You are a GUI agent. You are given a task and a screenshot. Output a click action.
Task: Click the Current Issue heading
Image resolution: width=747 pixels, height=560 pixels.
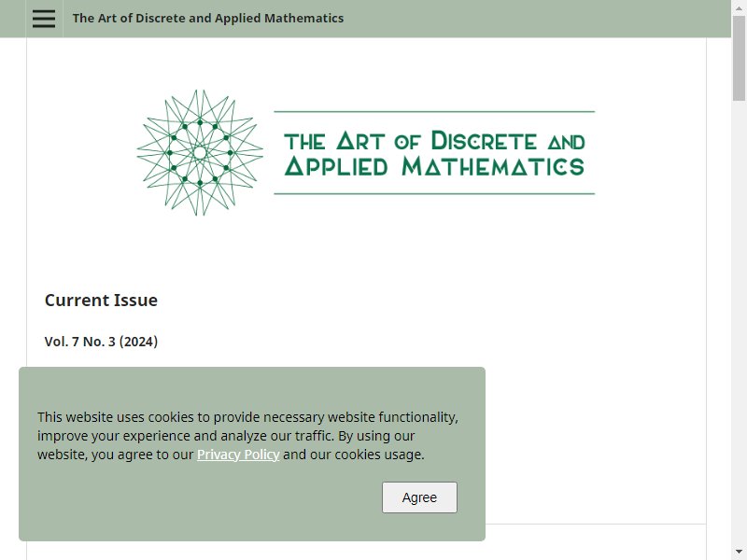[101, 300]
